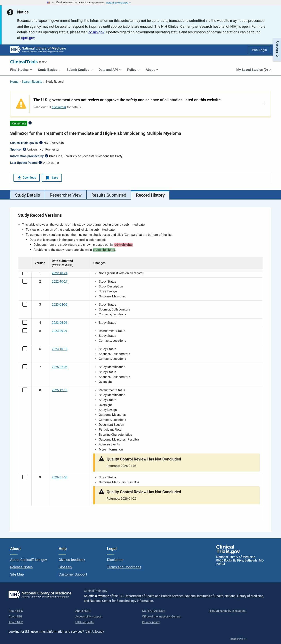Open Terms and Conditions link
The image size is (281, 644).
124,567
